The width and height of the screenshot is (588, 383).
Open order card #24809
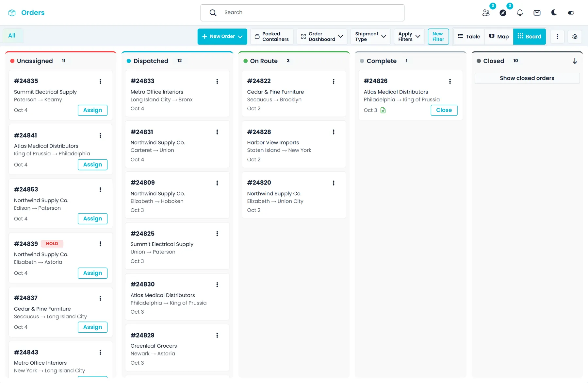(x=177, y=195)
